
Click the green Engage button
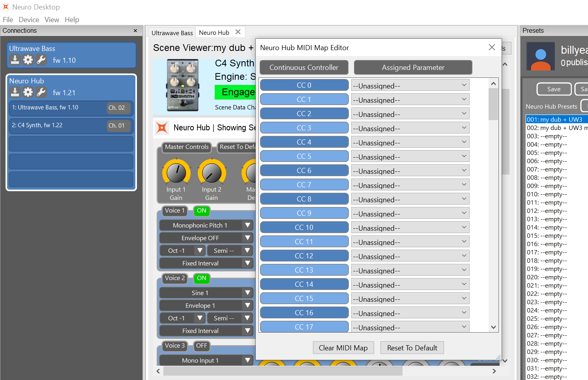235,92
